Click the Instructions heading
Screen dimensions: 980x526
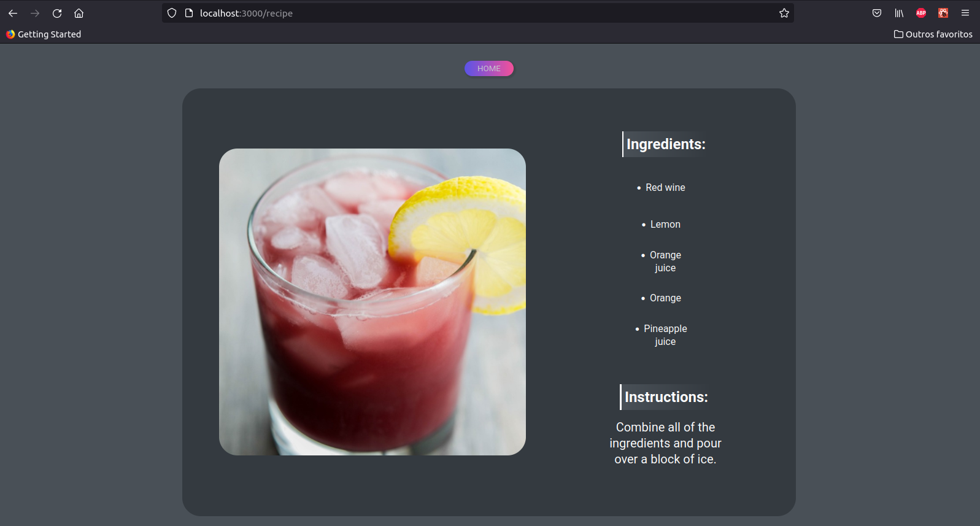[665, 397]
